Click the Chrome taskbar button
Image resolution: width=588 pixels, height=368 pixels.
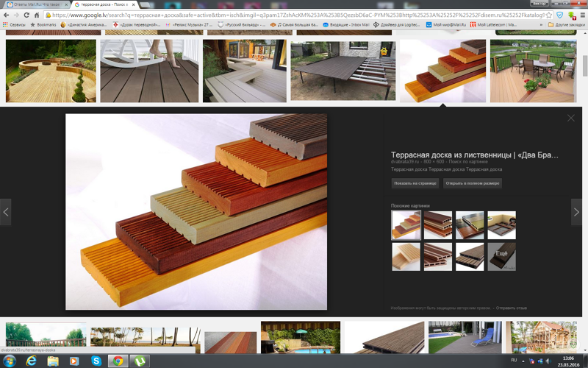(x=118, y=361)
